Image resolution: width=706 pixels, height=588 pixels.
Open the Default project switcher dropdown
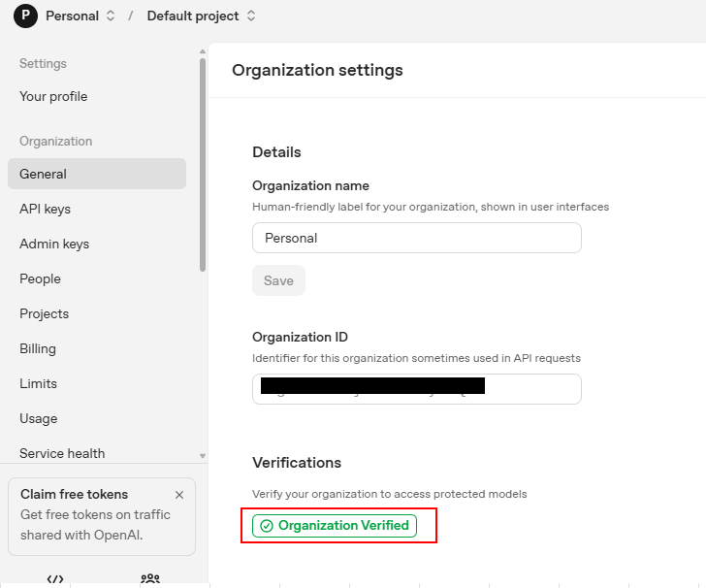202,16
